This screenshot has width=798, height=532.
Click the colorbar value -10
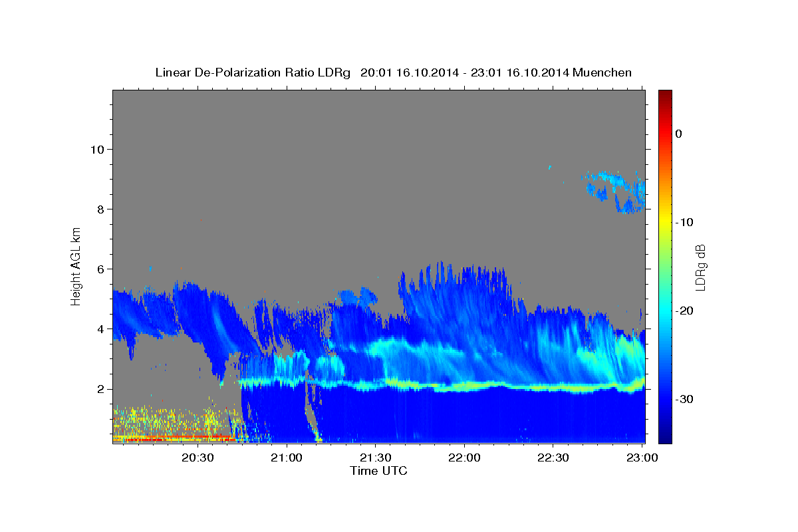tap(684, 222)
